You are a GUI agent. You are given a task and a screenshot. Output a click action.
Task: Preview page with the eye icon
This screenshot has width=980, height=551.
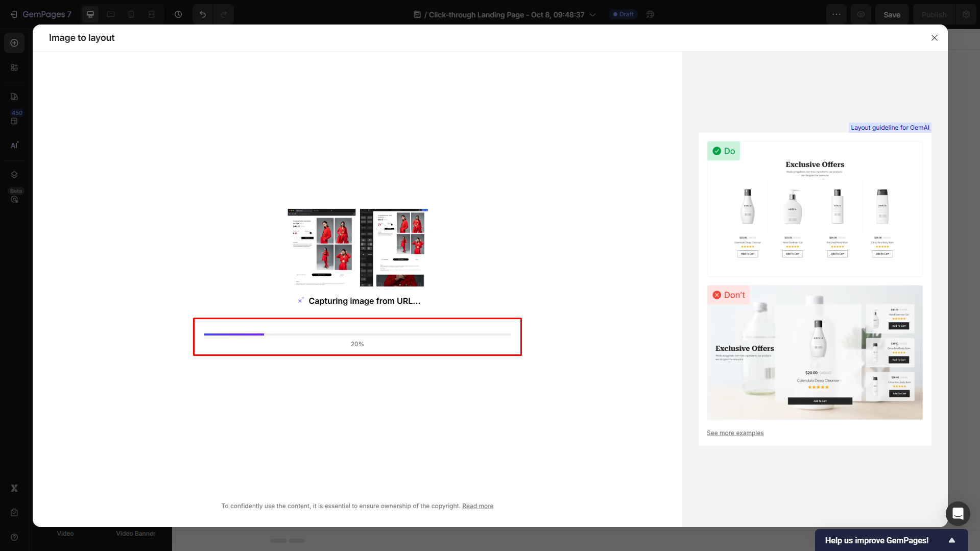[x=861, y=14]
